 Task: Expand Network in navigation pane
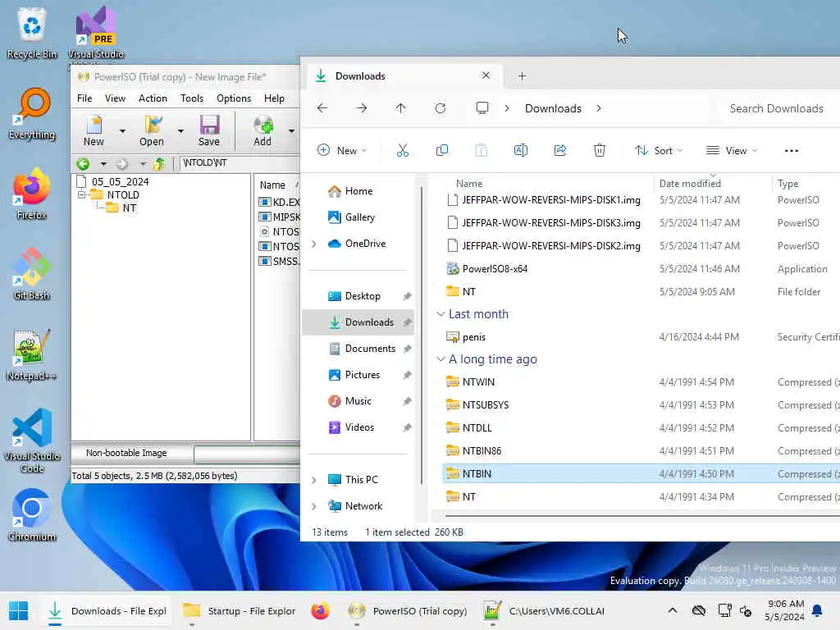tap(314, 506)
